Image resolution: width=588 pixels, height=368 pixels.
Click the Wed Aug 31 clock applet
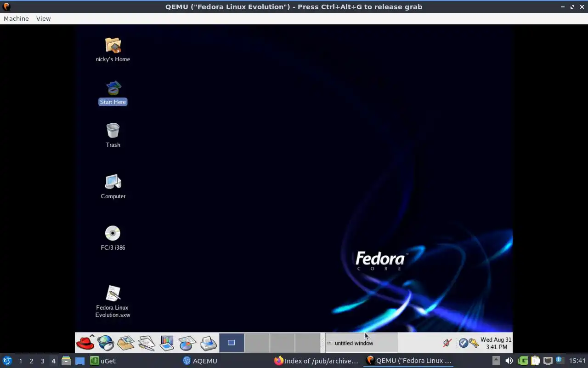[496, 343]
